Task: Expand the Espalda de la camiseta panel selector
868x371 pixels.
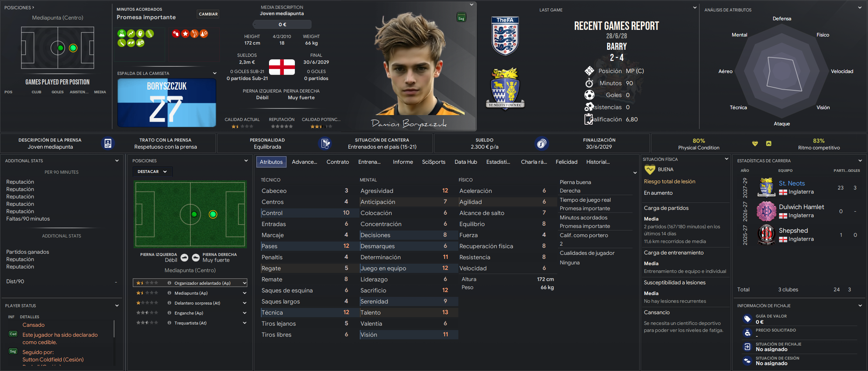Action: pos(215,73)
